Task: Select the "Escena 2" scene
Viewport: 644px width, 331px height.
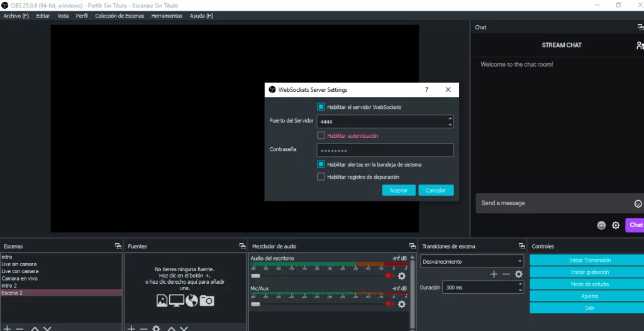Action: [61, 293]
